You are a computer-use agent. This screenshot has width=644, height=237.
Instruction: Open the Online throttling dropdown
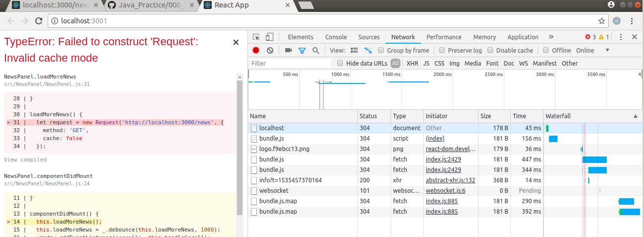point(607,50)
